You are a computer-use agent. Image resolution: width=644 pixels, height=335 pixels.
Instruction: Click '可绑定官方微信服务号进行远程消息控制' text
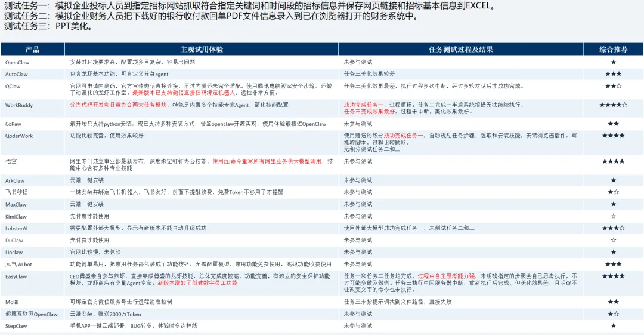coord(121,302)
